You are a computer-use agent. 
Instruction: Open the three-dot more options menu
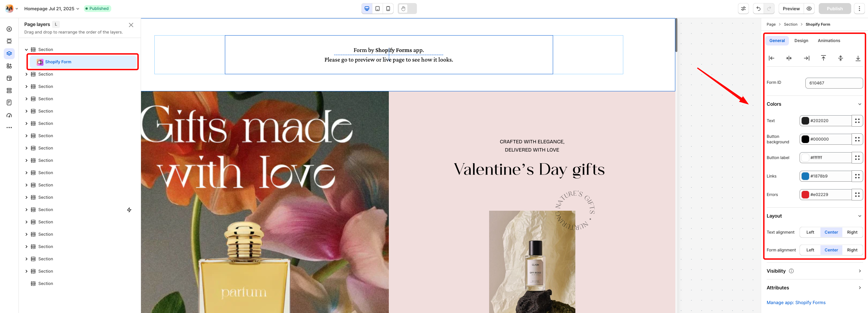click(x=859, y=9)
